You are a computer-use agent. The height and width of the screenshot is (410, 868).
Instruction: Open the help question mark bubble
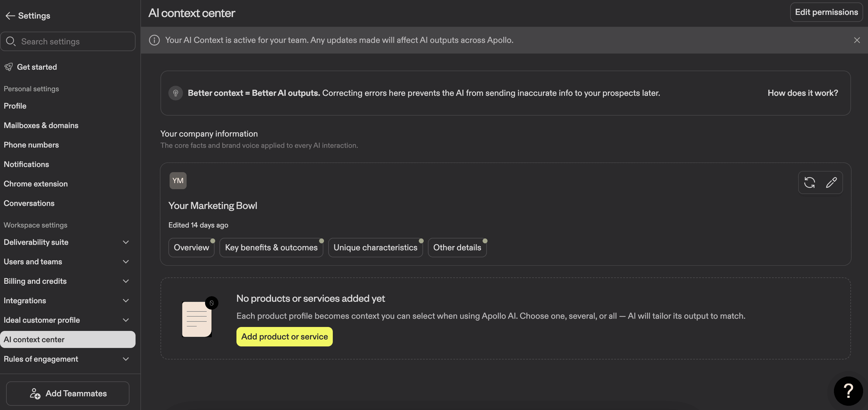(x=848, y=391)
